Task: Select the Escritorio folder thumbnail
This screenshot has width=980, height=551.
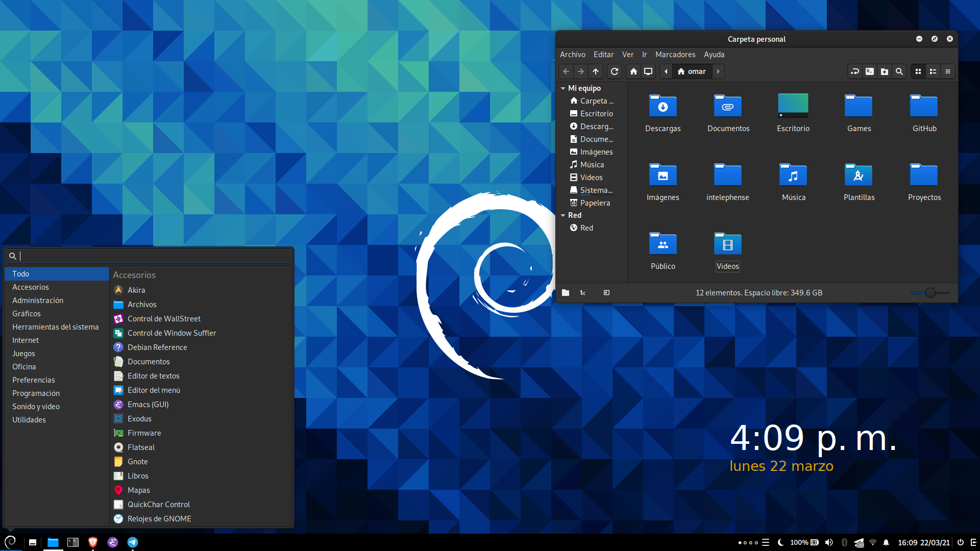Action: coord(793,106)
